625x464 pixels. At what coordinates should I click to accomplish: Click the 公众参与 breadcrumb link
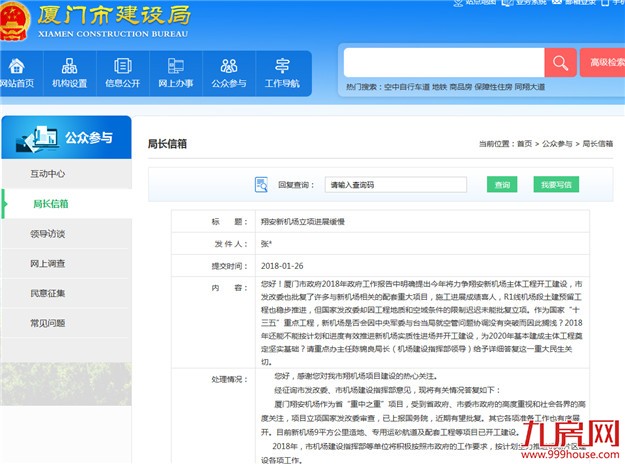[x=557, y=144]
